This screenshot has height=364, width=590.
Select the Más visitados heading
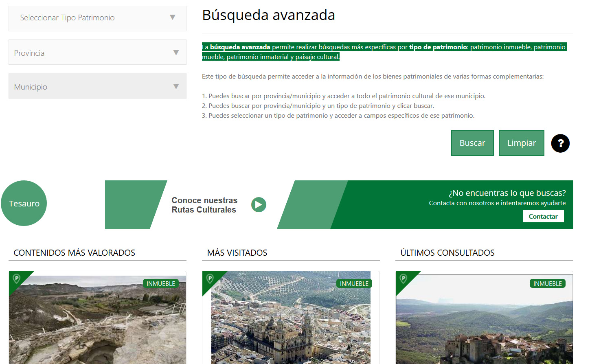point(237,253)
